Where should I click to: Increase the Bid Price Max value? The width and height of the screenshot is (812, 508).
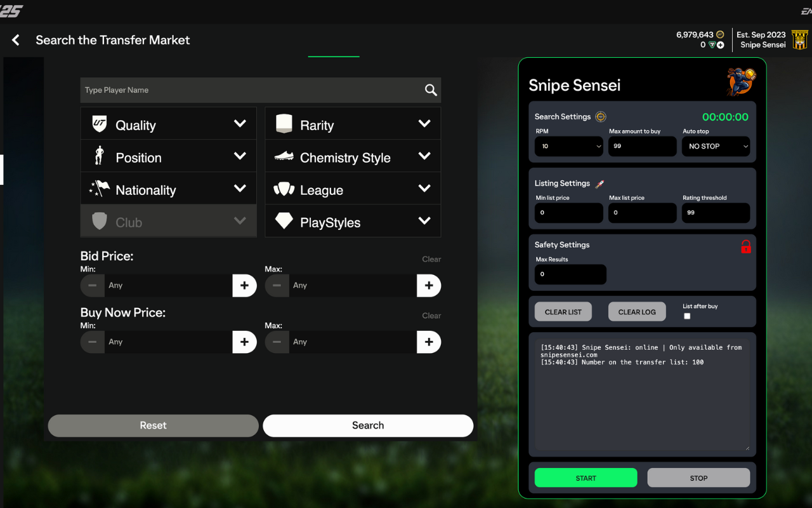(x=429, y=286)
